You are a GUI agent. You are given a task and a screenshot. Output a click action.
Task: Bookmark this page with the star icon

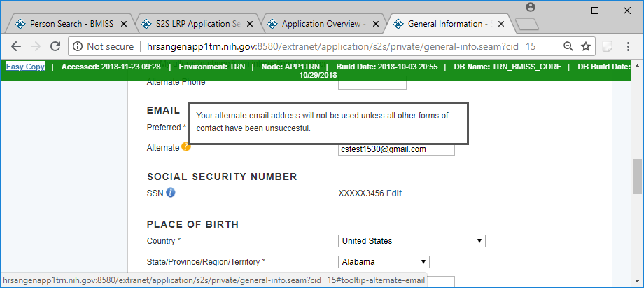click(586, 46)
